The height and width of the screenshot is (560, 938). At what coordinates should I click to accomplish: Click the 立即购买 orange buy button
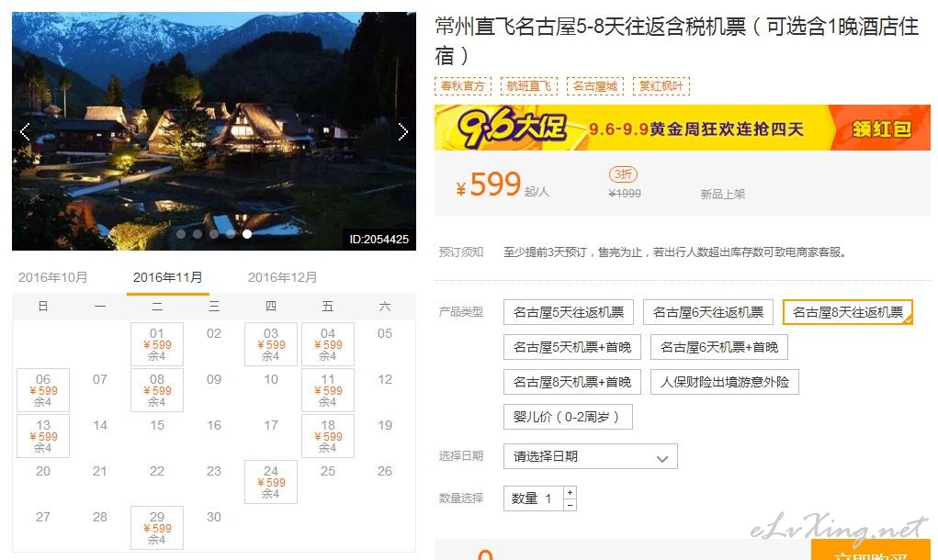point(870,551)
